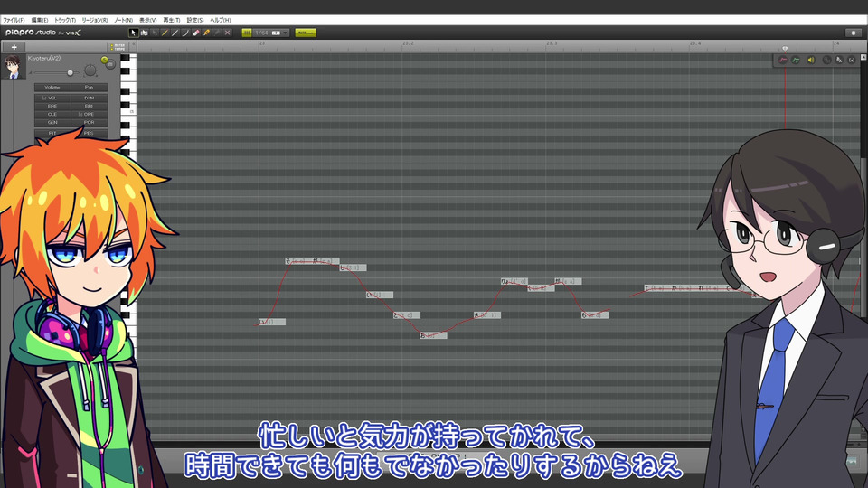Open the リージョン(R) menu

click(95, 20)
